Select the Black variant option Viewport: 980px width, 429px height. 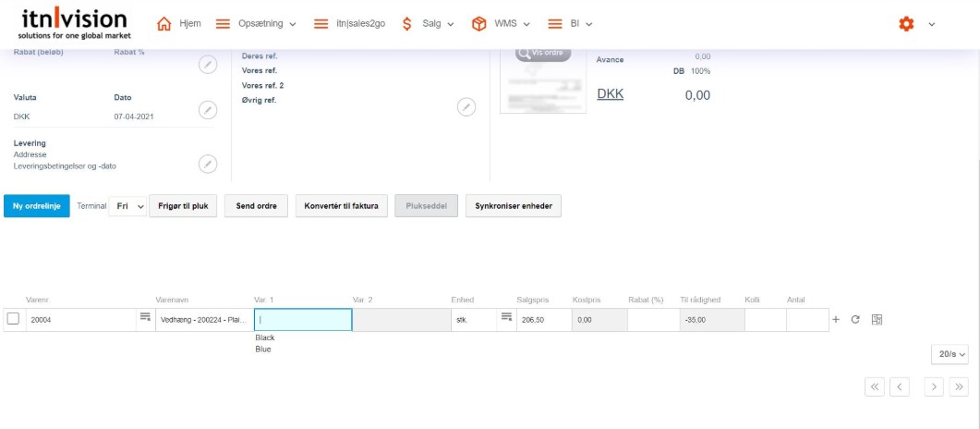[265, 338]
